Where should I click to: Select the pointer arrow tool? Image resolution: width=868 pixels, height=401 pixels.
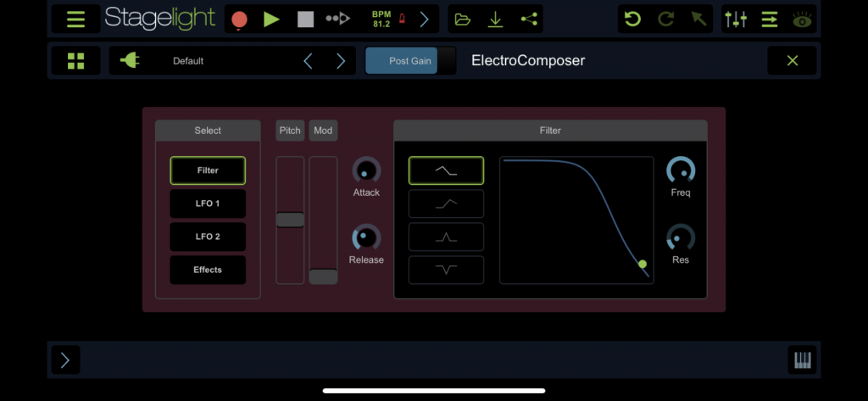[698, 19]
